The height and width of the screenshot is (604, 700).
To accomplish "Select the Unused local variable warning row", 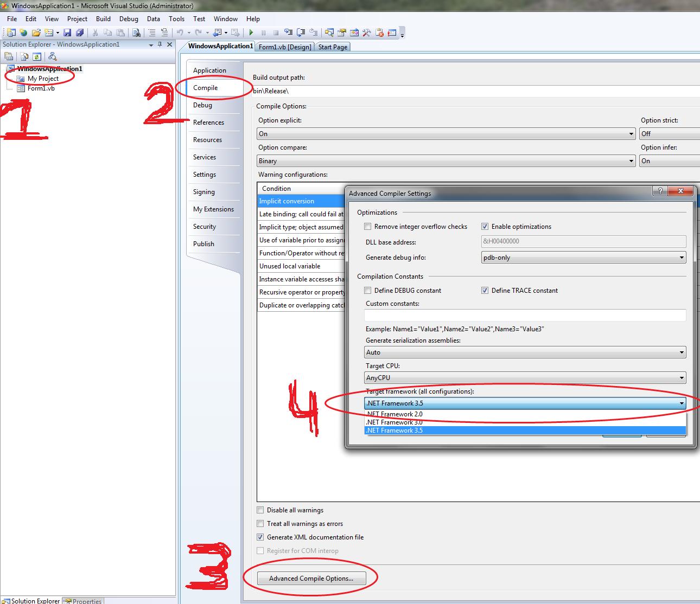I will click(x=302, y=266).
